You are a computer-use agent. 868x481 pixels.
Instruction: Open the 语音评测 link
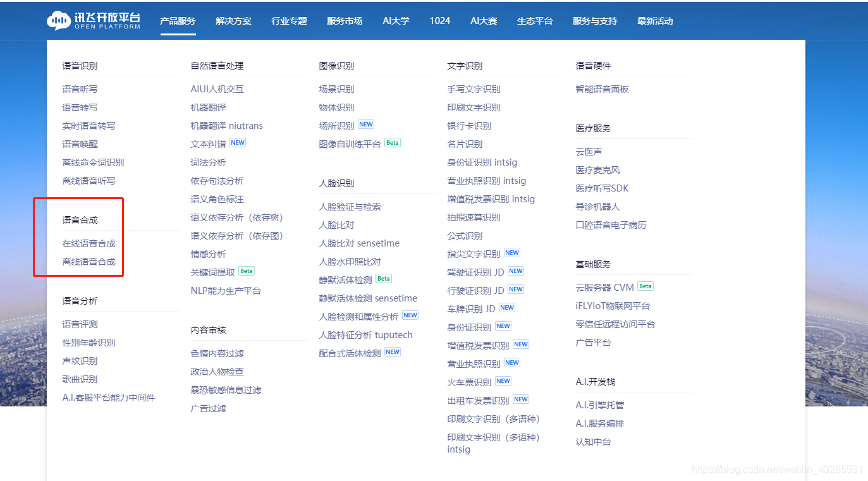click(x=80, y=324)
